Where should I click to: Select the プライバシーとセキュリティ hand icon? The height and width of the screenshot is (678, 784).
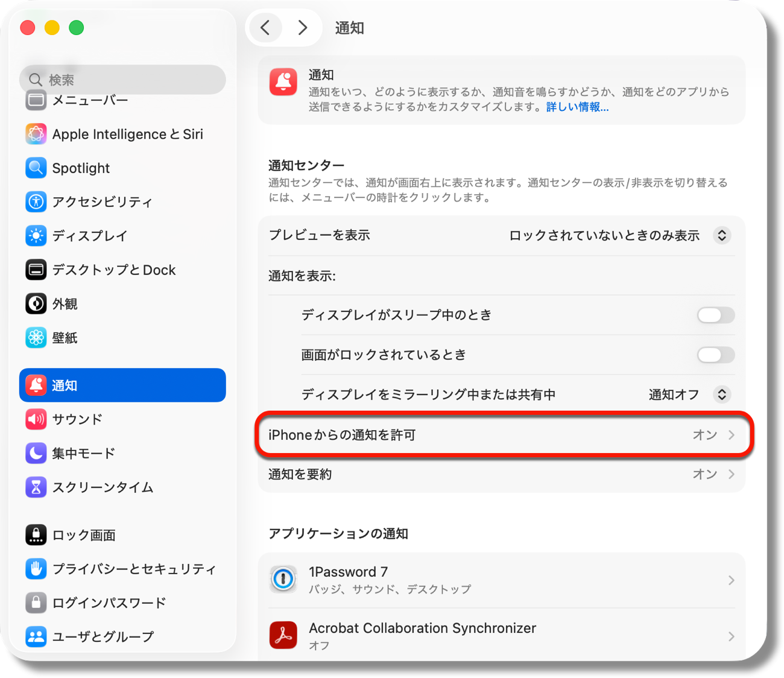(x=36, y=569)
